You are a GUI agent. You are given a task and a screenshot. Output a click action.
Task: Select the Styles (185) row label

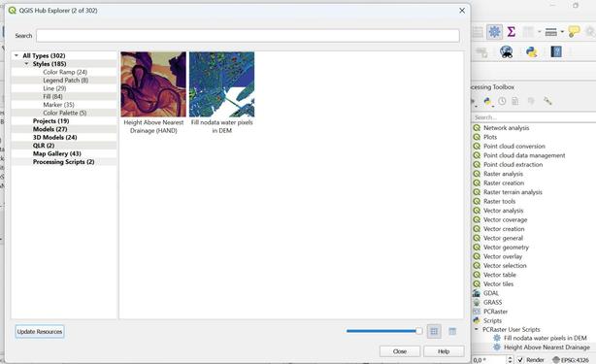click(x=50, y=64)
